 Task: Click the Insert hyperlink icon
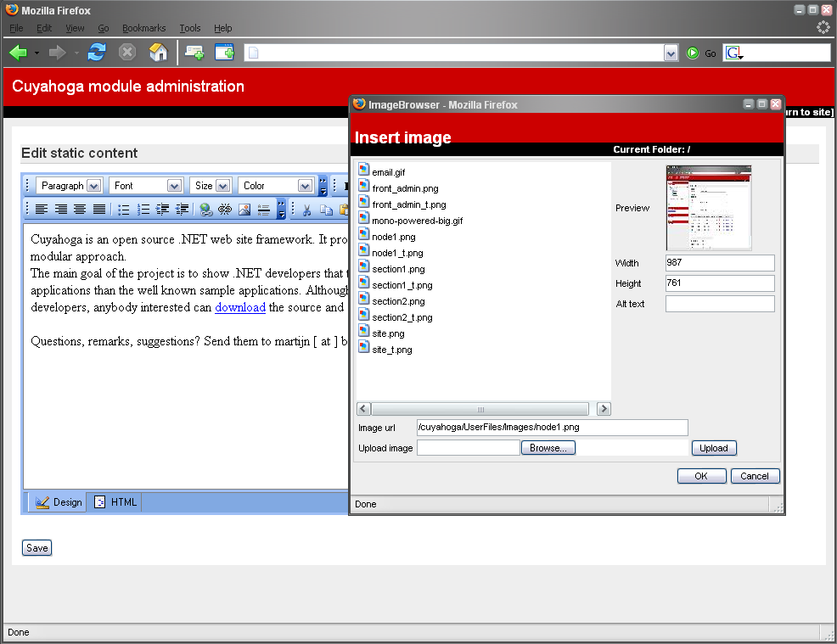pyautogui.click(x=205, y=210)
